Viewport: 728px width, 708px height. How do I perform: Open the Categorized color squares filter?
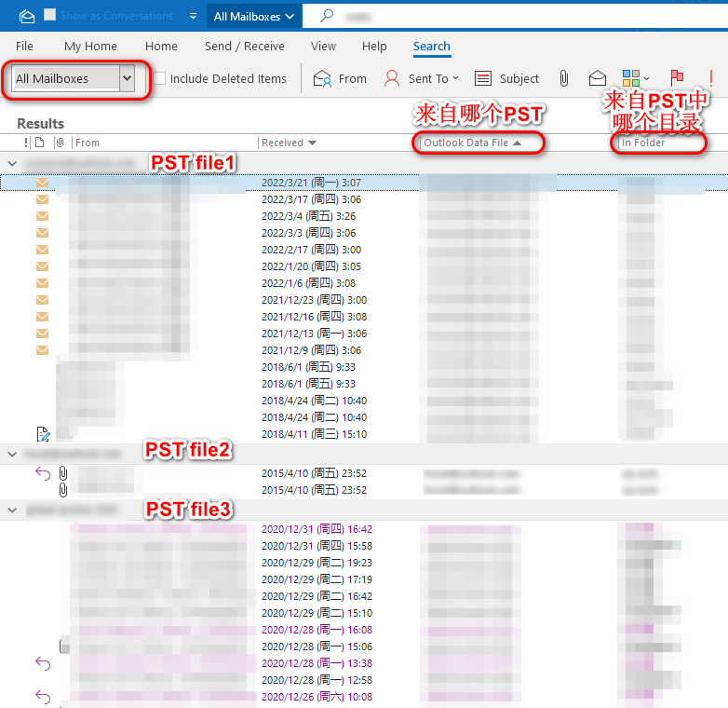(635, 79)
